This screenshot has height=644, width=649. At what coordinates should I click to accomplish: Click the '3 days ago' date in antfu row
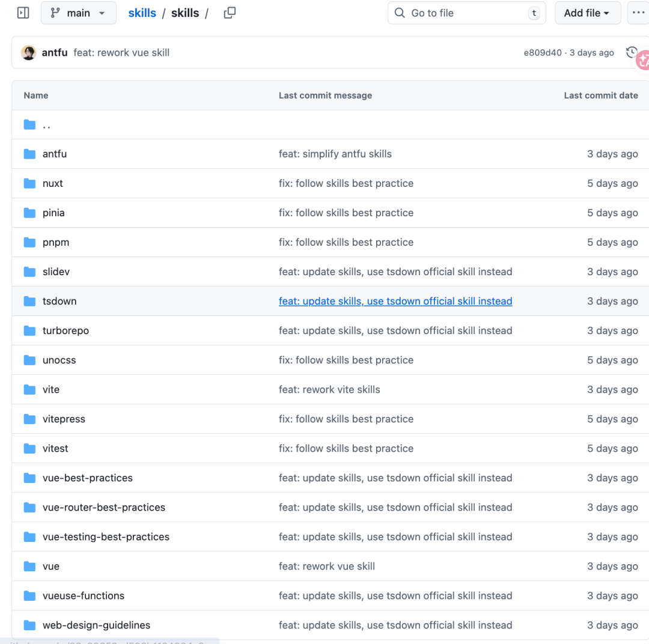[612, 154]
